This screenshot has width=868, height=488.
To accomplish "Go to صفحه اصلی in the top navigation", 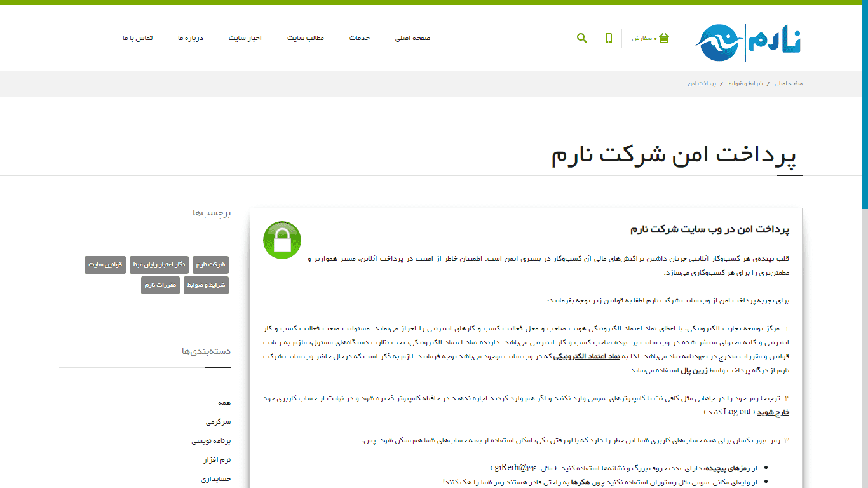I will click(x=412, y=38).
